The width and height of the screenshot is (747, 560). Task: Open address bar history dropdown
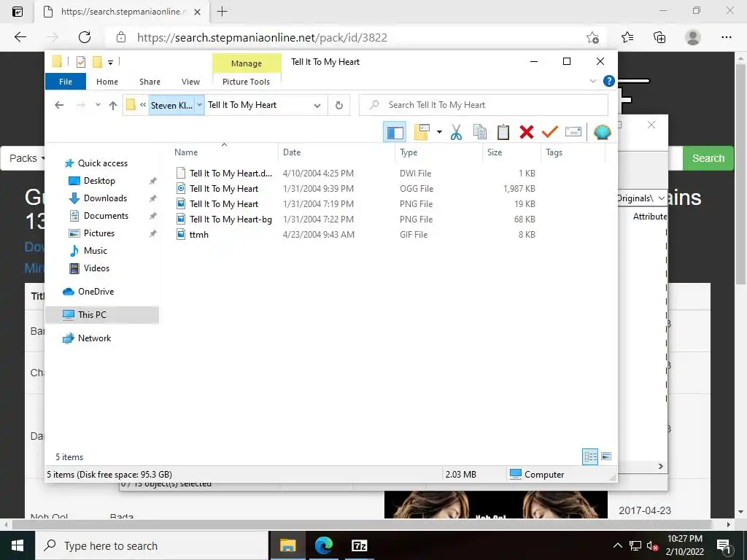[317, 105]
